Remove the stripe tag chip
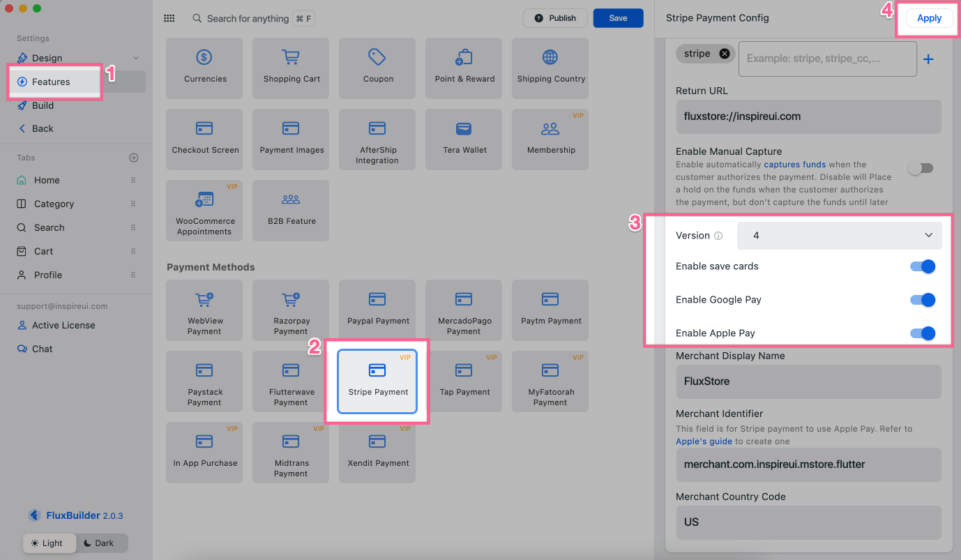The image size is (961, 560). 725,54
